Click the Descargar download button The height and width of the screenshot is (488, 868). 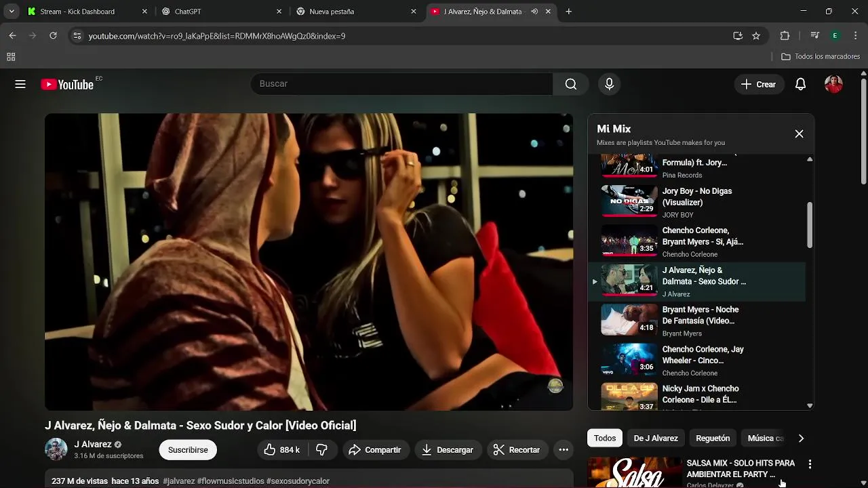tap(448, 450)
